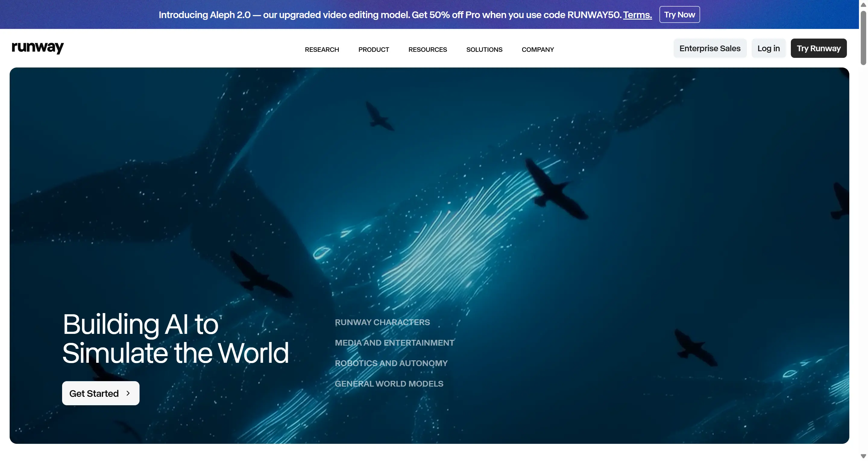The width and height of the screenshot is (868, 461).
Task: Contact Enterprise Sales
Action: pos(710,48)
